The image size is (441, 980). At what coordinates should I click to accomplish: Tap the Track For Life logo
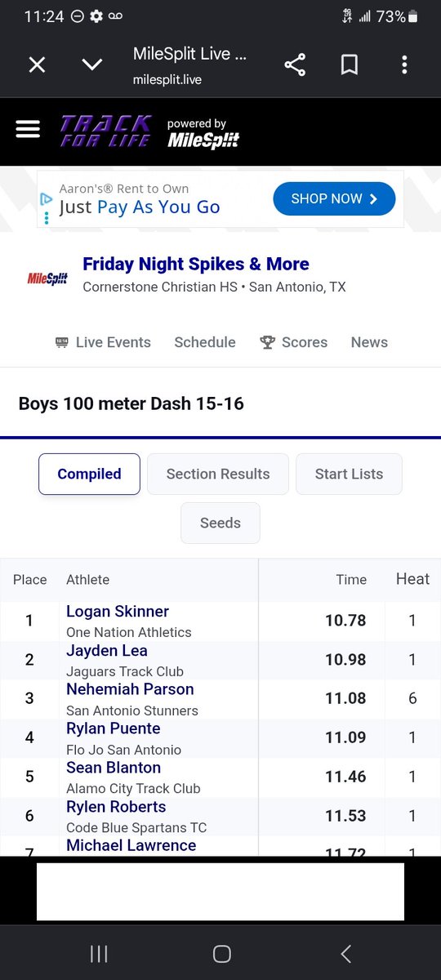(106, 131)
